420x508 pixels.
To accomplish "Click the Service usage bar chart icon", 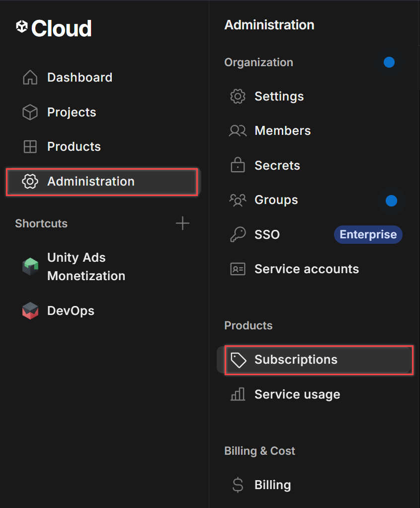I will [x=238, y=394].
